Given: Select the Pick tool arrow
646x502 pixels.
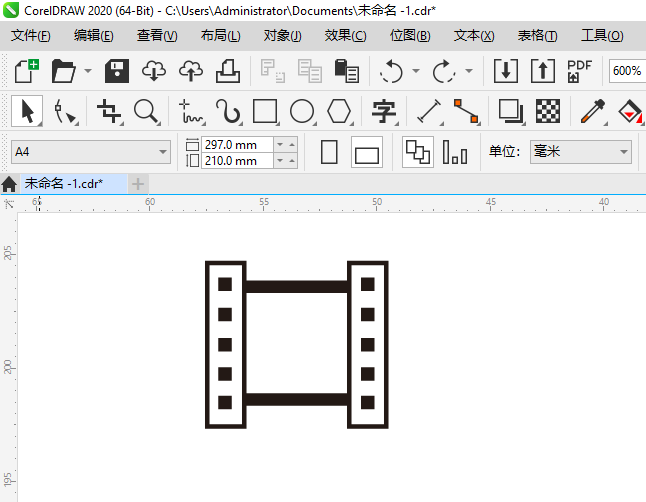Looking at the screenshot, I should click(27, 111).
